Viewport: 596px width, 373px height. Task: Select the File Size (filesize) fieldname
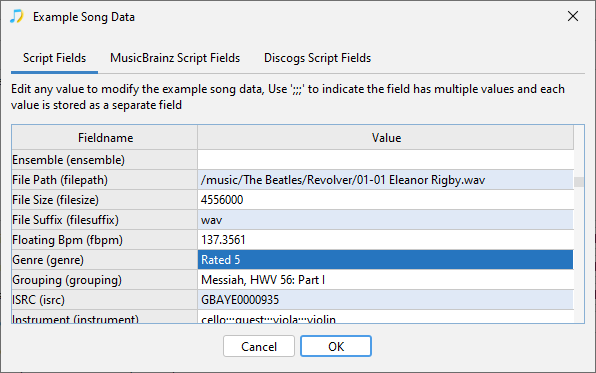click(105, 200)
